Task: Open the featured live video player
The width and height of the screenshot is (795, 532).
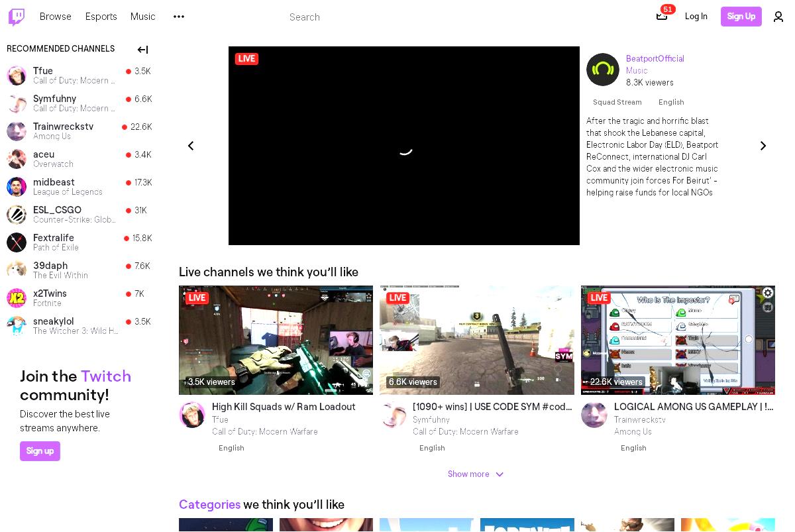Action: (x=404, y=146)
